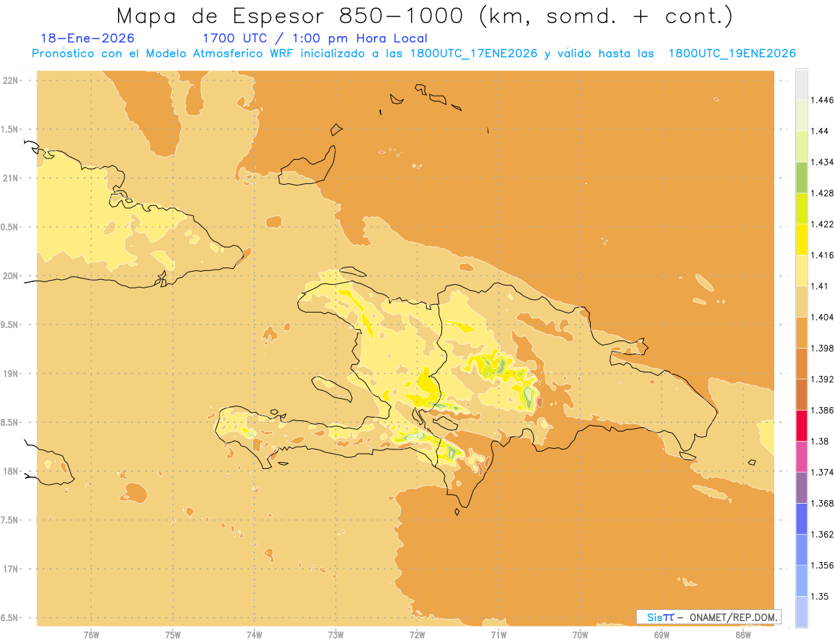
Task: Click the 70W longitude label
Action: (x=580, y=634)
